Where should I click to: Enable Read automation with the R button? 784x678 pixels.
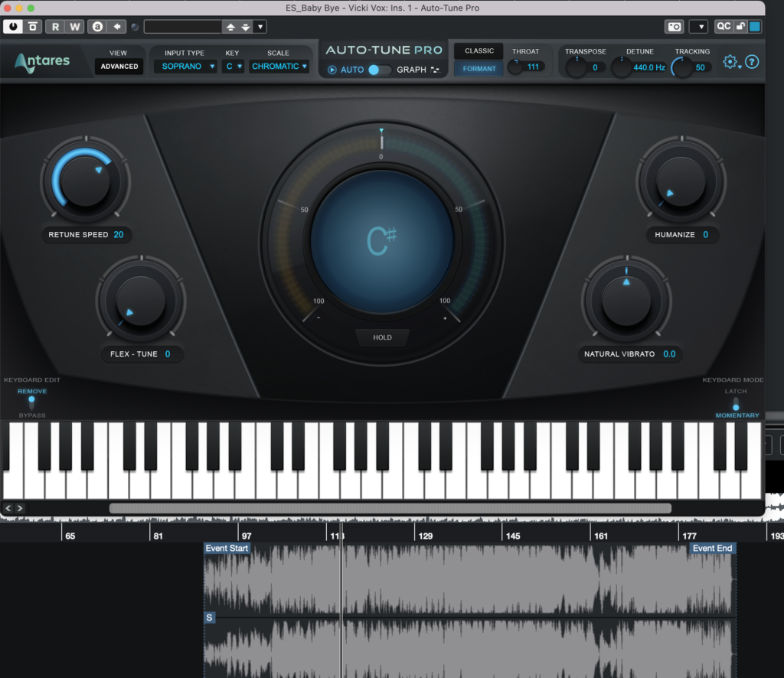click(x=55, y=27)
